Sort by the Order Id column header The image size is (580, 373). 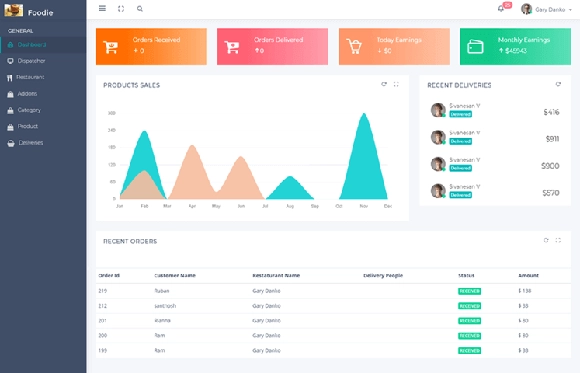coord(109,275)
